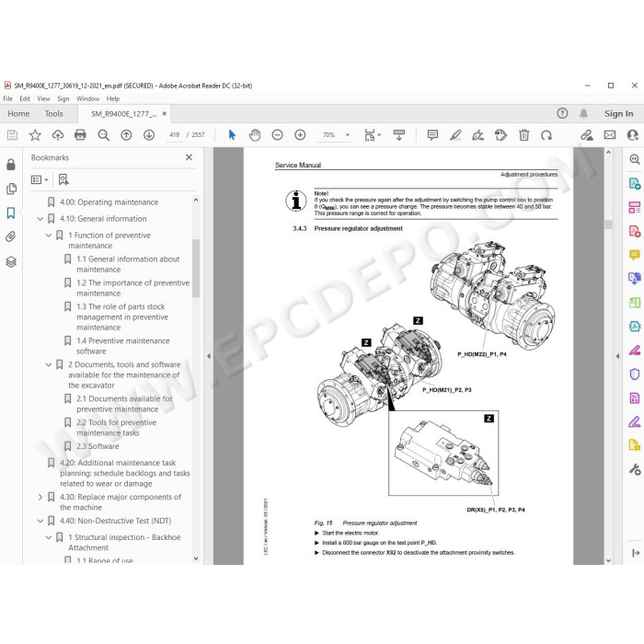Open bookmark 2.3 Software
This screenshot has width=644, height=644.
(98, 446)
